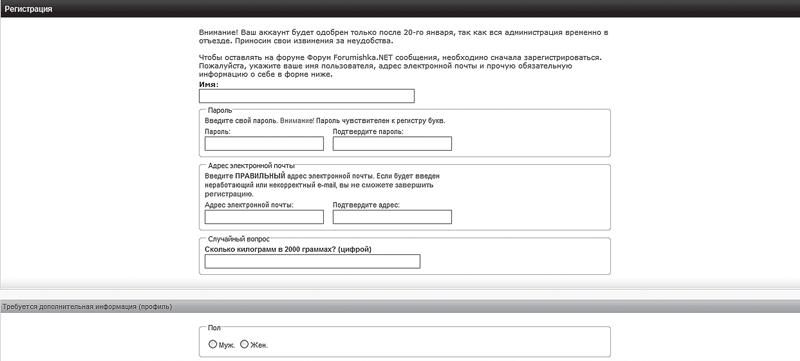The image size is (800, 361).
Task: Click the Подтвердите адрес entry box
Action: coord(392,217)
